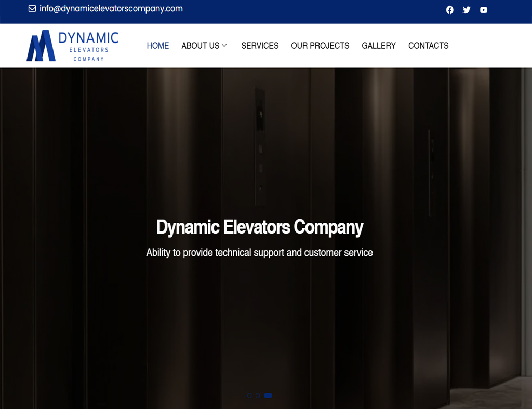Open the YouTube icon in top bar
This screenshot has height=409, width=532.
coord(484,10)
